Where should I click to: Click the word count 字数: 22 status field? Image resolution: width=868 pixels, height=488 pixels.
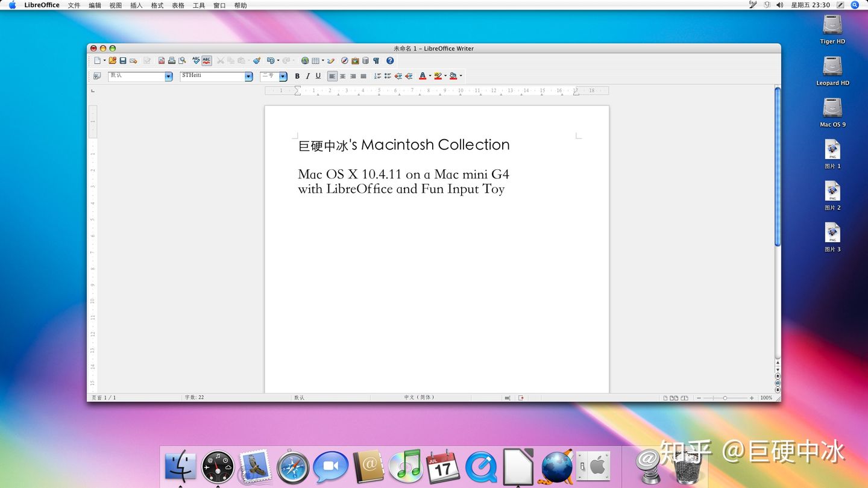[x=195, y=398]
